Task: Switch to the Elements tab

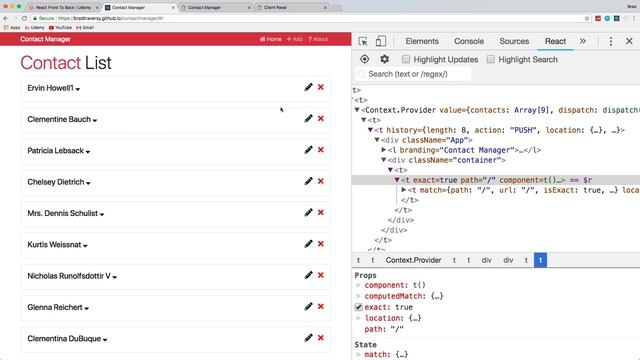Action: (422, 41)
